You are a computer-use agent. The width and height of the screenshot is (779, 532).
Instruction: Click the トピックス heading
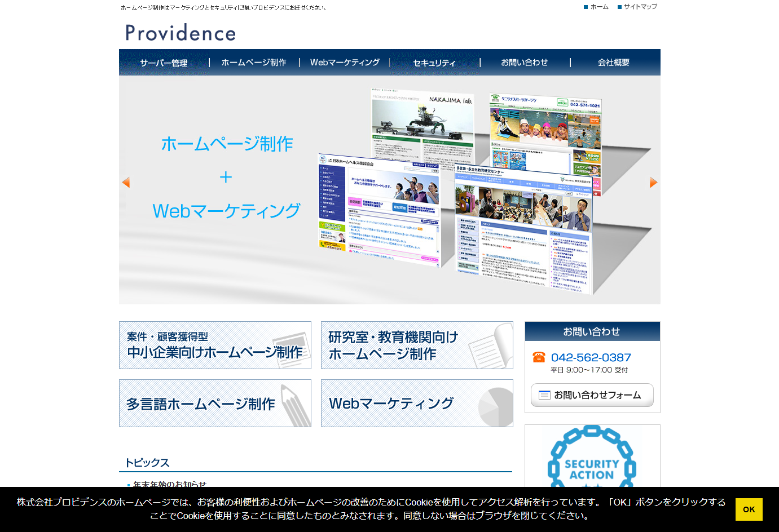click(x=147, y=463)
